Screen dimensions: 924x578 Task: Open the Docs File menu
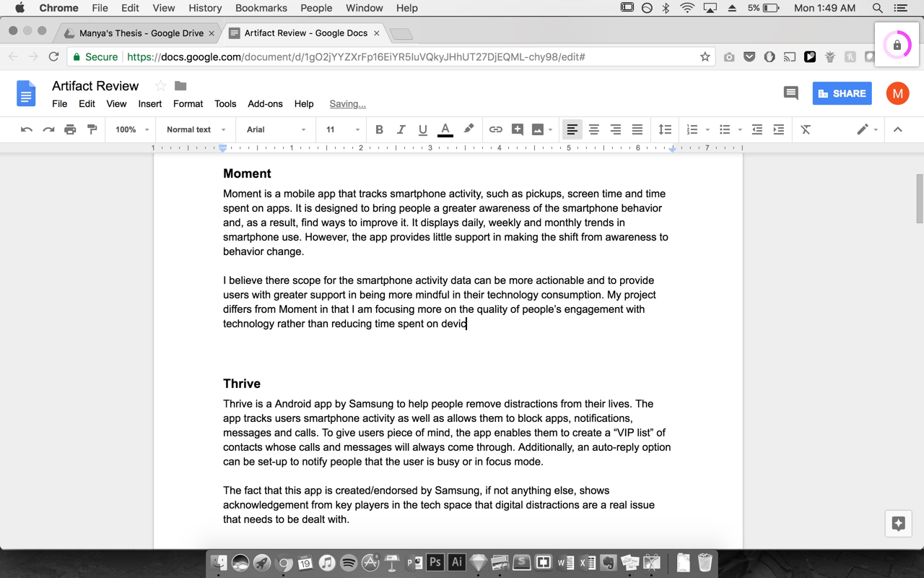[60, 103]
